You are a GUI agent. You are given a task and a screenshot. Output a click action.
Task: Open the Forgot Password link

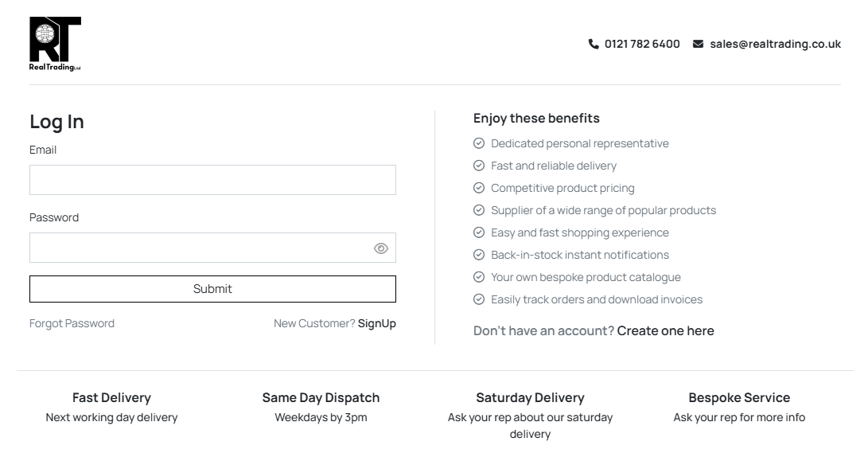[72, 323]
